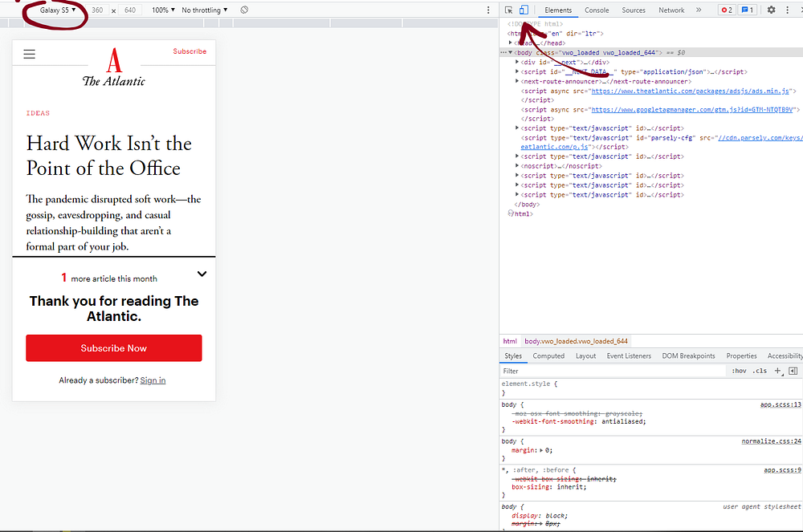The height and width of the screenshot is (532, 803).
Task: Open the DevTools settings gear
Action: pyautogui.click(x=771, y=10)
